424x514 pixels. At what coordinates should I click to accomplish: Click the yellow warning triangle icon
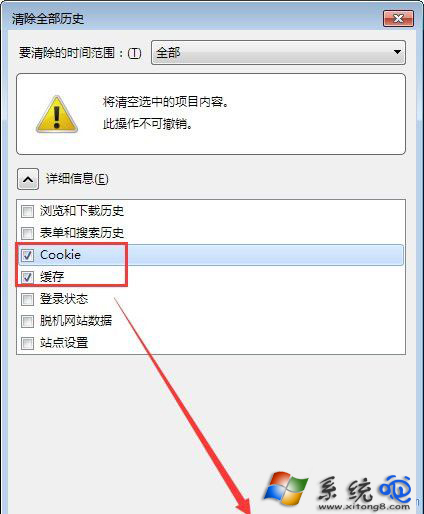(57, 114)
